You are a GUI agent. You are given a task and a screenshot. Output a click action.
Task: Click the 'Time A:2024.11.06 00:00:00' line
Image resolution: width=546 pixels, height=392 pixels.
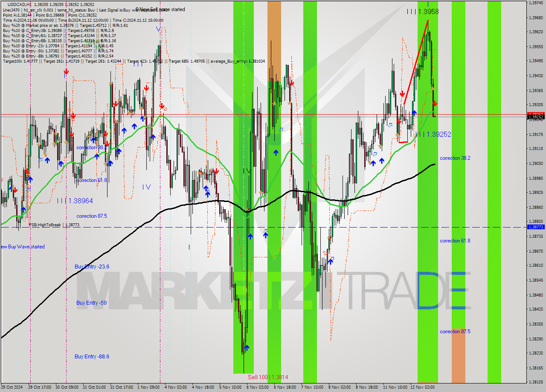83,20
